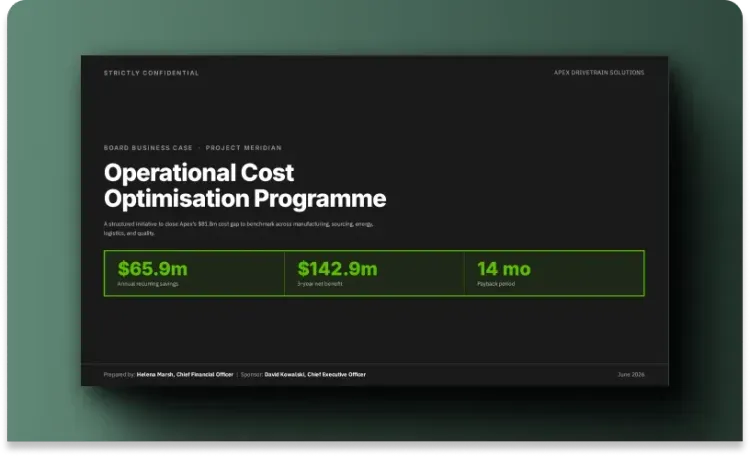Select the 'Operational Cost Optimisation Programme' title
The width and height of the screenshot is (750, 456).
coord(245,186)
